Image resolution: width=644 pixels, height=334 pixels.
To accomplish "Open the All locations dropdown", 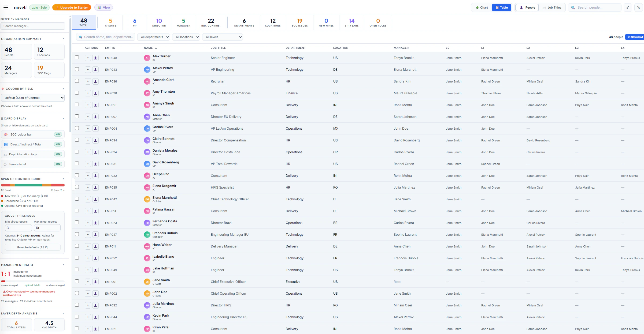I will tap(186, 37).
